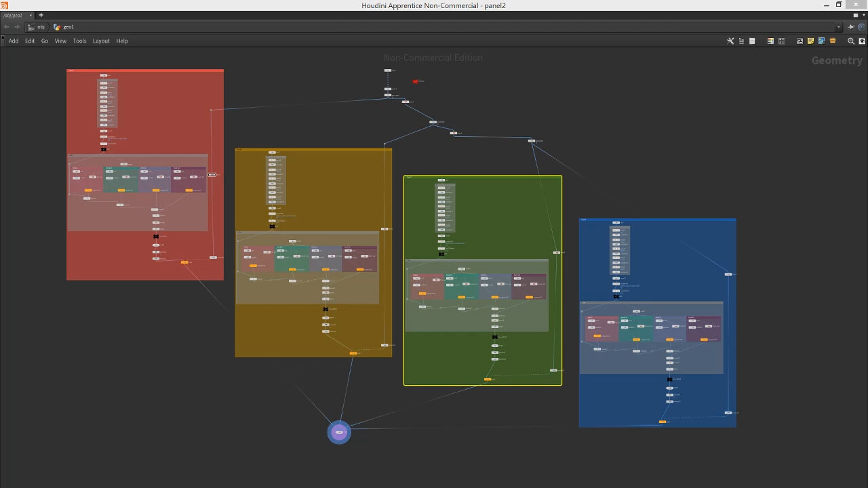
Task: Add a background image using the image icon
Action: 821,41
